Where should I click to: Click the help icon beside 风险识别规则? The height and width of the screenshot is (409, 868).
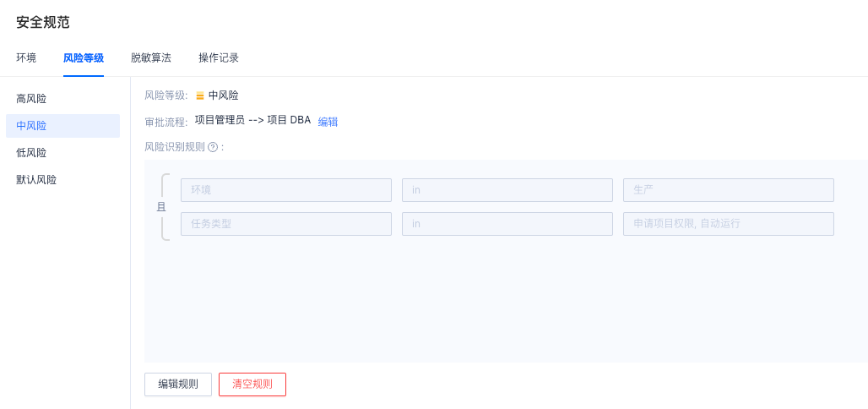pos(213,147)
